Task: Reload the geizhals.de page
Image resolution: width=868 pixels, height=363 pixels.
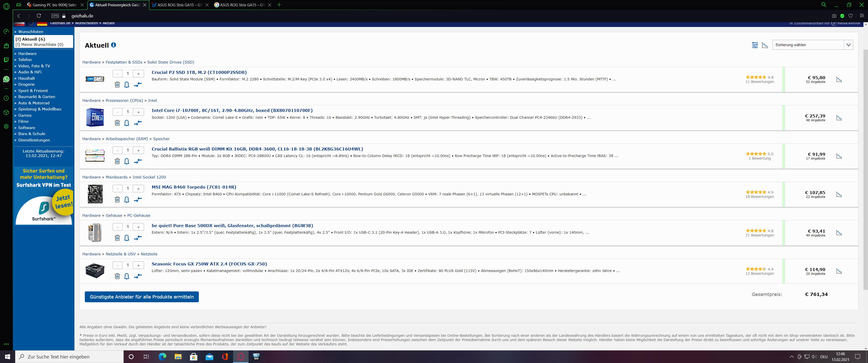Action: (39, 16)
